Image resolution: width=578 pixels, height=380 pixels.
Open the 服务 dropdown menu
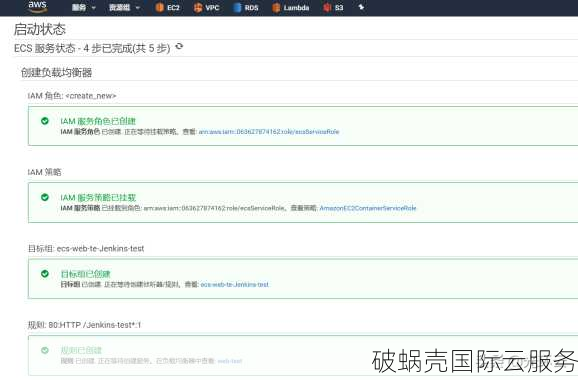coord(84,7)
